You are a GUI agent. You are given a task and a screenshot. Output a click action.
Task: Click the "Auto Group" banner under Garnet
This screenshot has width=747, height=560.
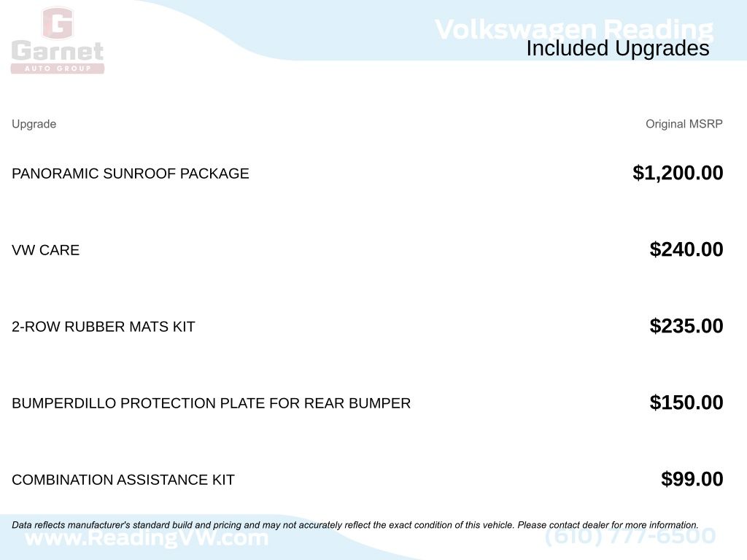pos(58,69)
